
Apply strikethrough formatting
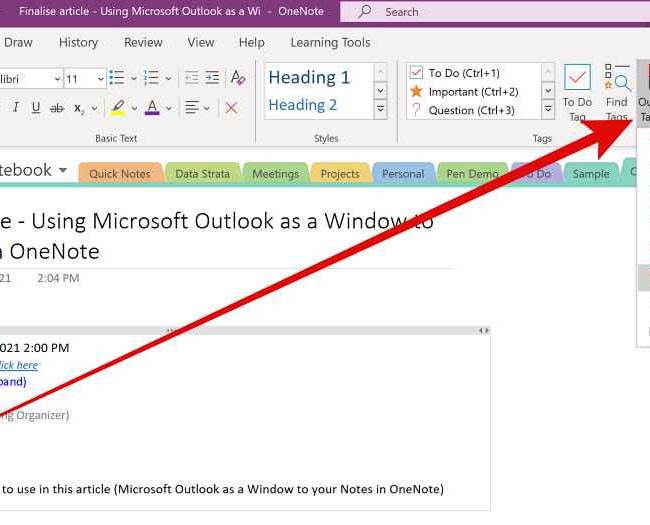[x=57, y=108]
